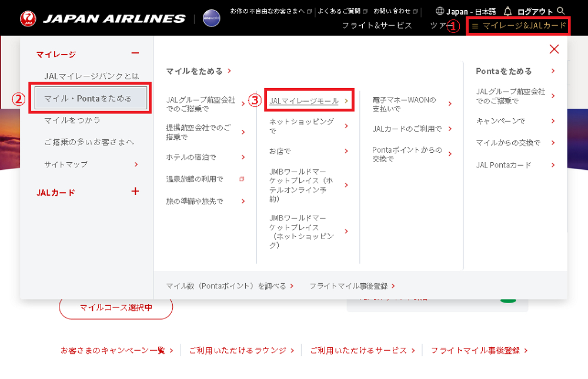
Task: Open JALカードのご利用で link
Action: click(x=412, y=129)
